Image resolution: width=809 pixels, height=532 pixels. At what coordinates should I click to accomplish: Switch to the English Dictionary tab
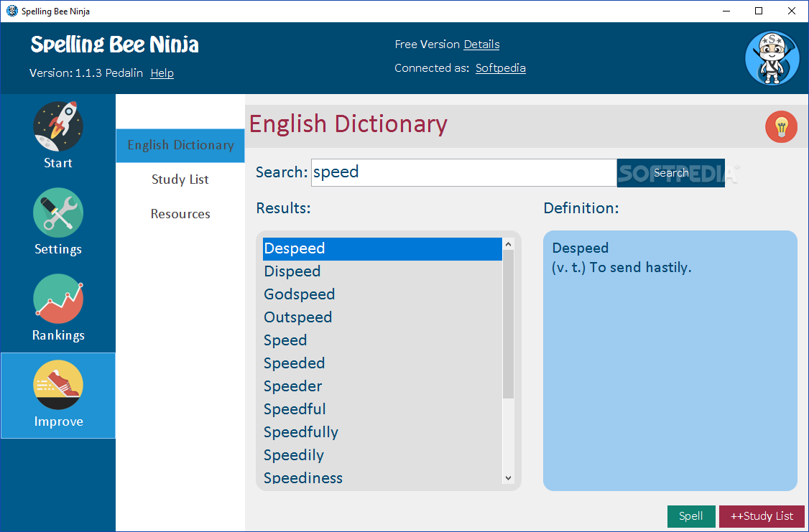[180, 145]
